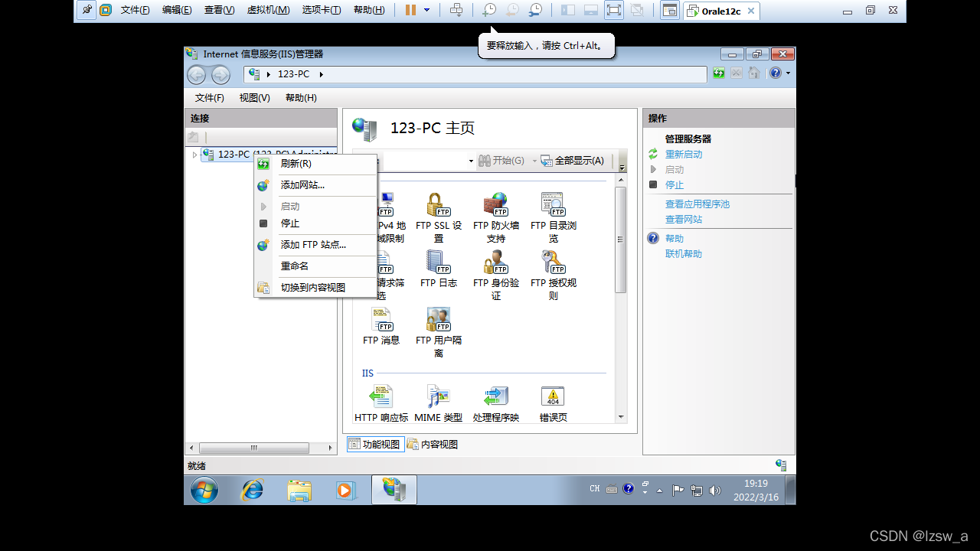Open FTP SSL 设置 feature icon
980x551 pixels.
(x=439, y=217)
